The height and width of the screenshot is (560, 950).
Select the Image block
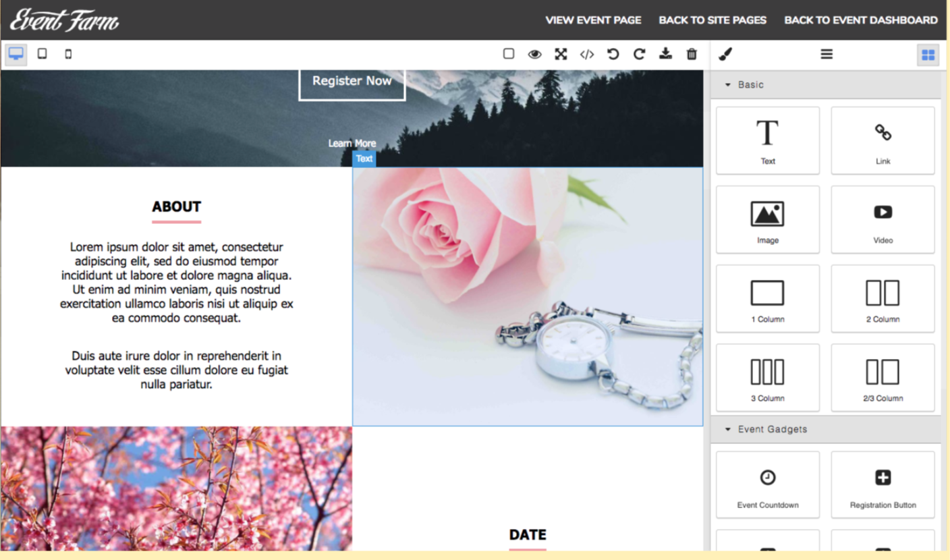pos(768,219)
